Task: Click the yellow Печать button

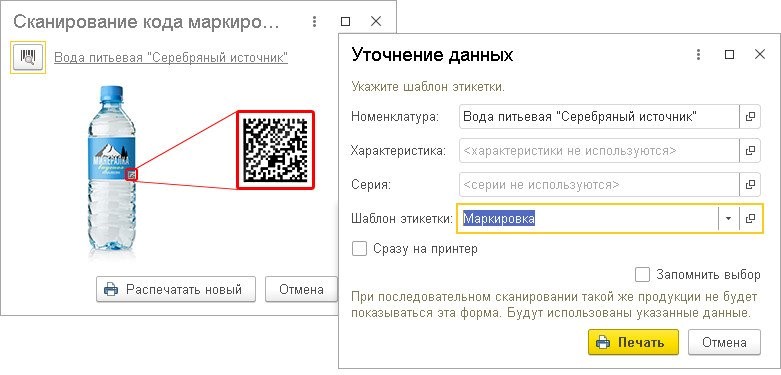Action: coord(633,343)
